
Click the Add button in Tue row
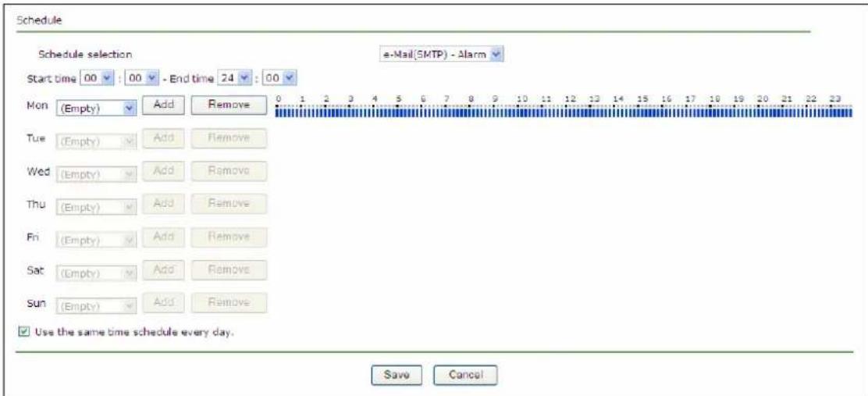coord(163,138)
